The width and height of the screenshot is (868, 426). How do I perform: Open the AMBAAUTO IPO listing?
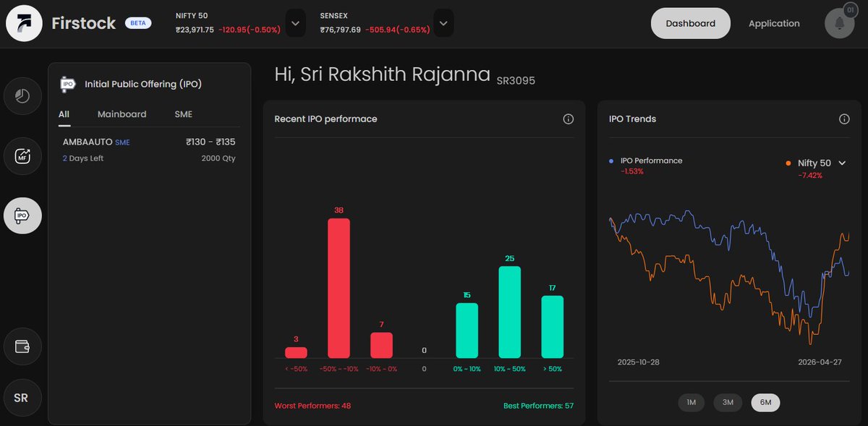pos(149,150)
